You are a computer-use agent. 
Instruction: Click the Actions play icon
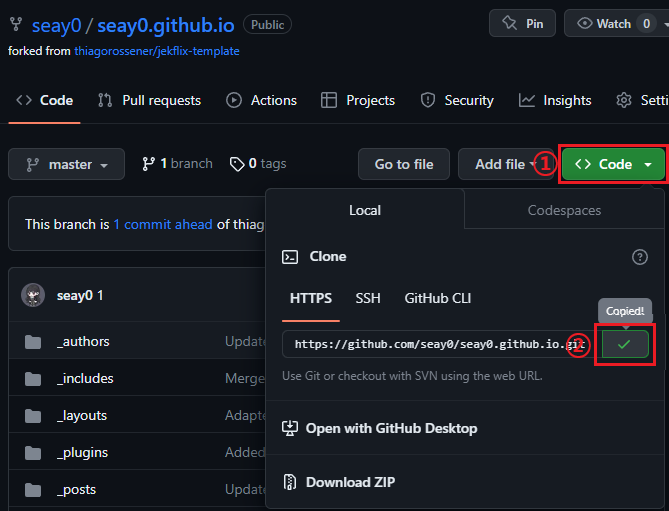[234, 100]
